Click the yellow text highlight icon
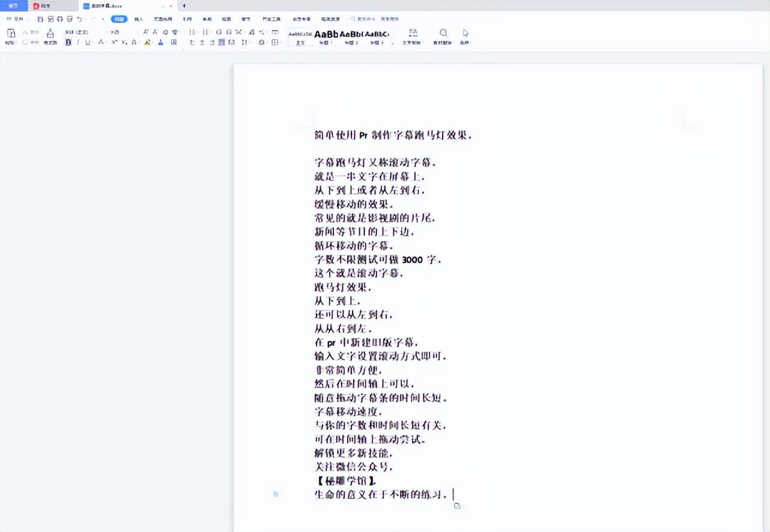This screenshot has width=770, height=532. click(147, 42)
